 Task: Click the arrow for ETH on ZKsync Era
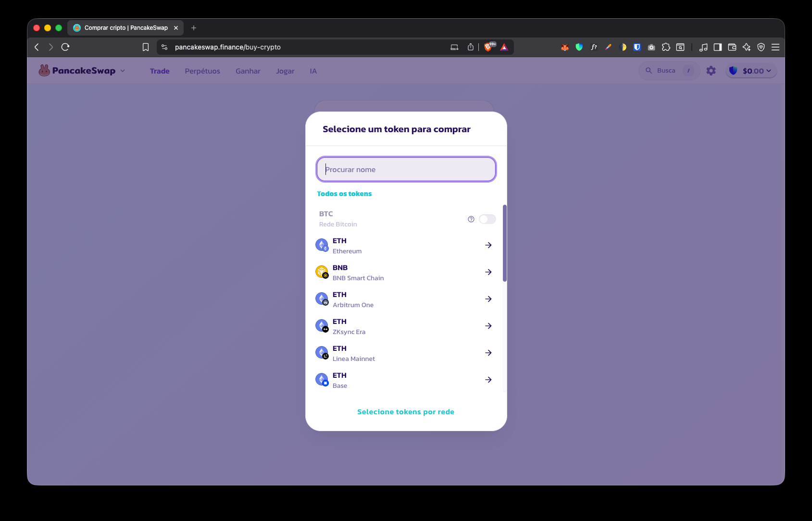pos(488,326)
